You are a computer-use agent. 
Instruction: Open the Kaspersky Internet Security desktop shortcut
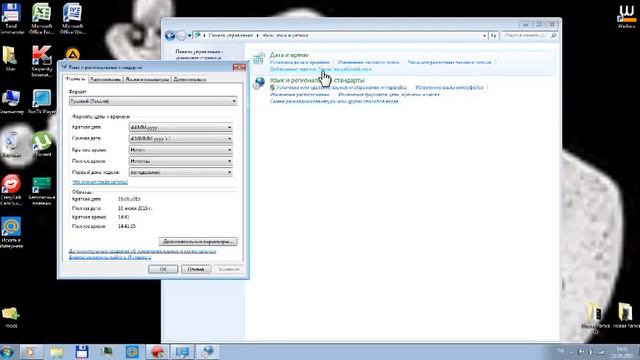[42, 61]
